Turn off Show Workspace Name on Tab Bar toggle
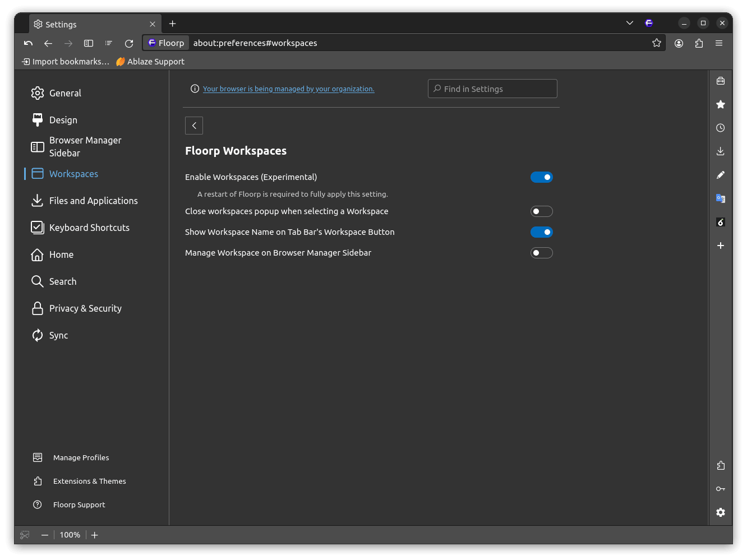 click(x=542, y=232)
